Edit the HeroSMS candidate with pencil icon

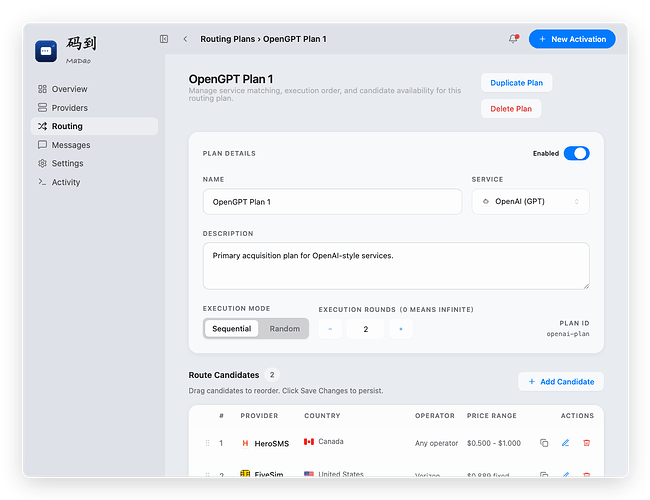click(565, 443)
